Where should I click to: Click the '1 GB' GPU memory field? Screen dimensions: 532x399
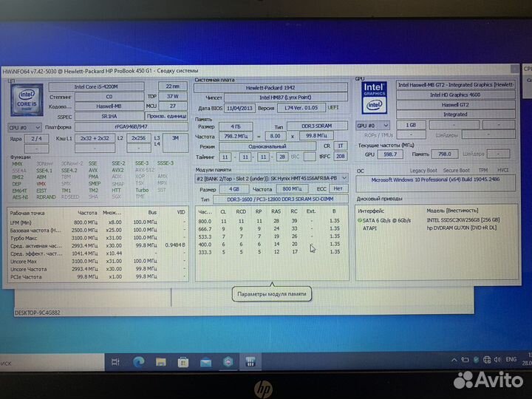point(411,125)
